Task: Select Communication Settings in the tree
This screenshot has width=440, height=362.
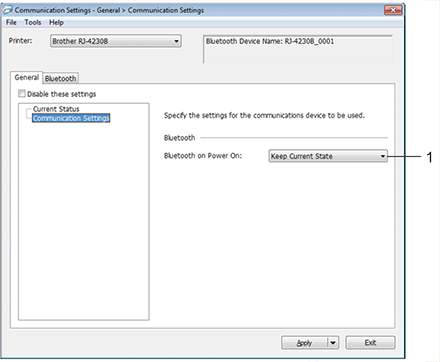Action: pyautogui.click(x=71, y=118)
